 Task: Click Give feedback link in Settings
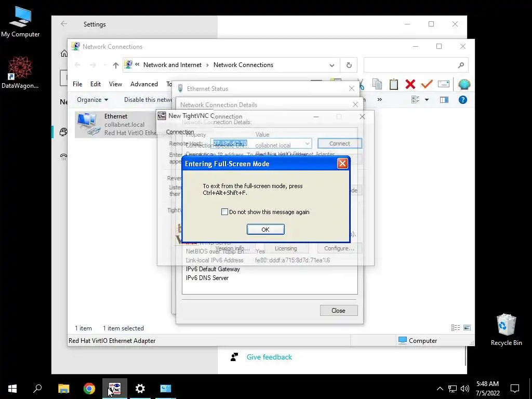point(269,357)
